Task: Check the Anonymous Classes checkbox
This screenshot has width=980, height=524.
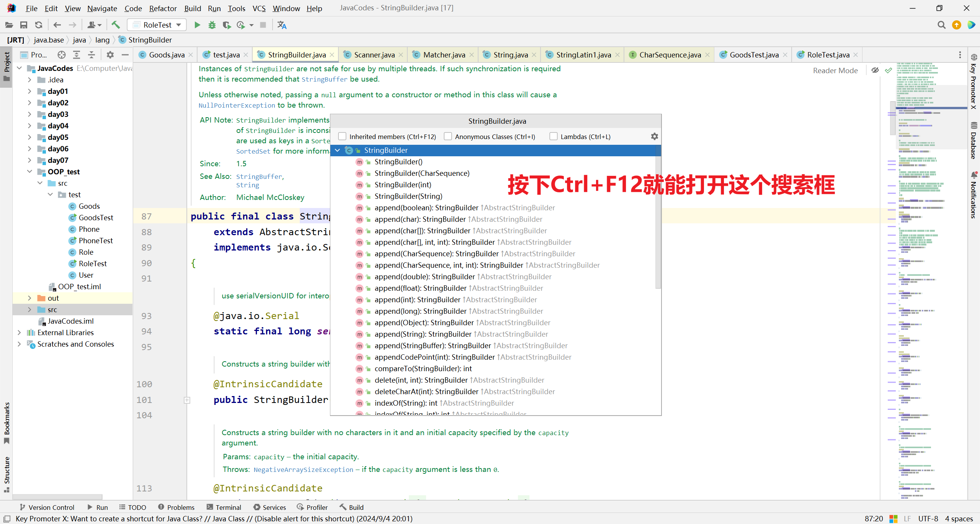Action: (448, 136)
